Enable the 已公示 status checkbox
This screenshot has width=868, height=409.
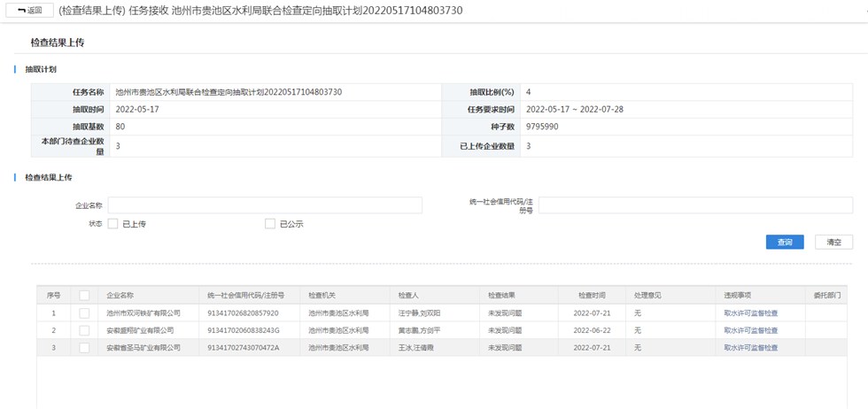270,224
